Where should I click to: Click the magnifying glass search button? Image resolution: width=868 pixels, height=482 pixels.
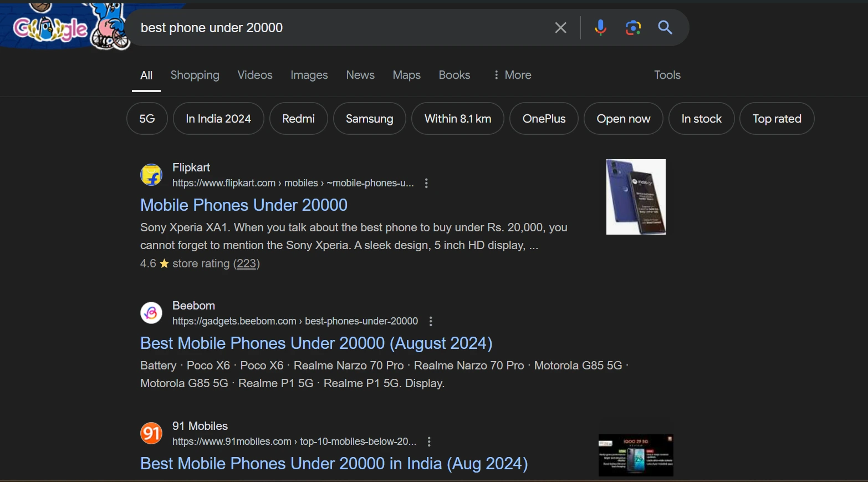pyautogui.click(x=665, y=27)
